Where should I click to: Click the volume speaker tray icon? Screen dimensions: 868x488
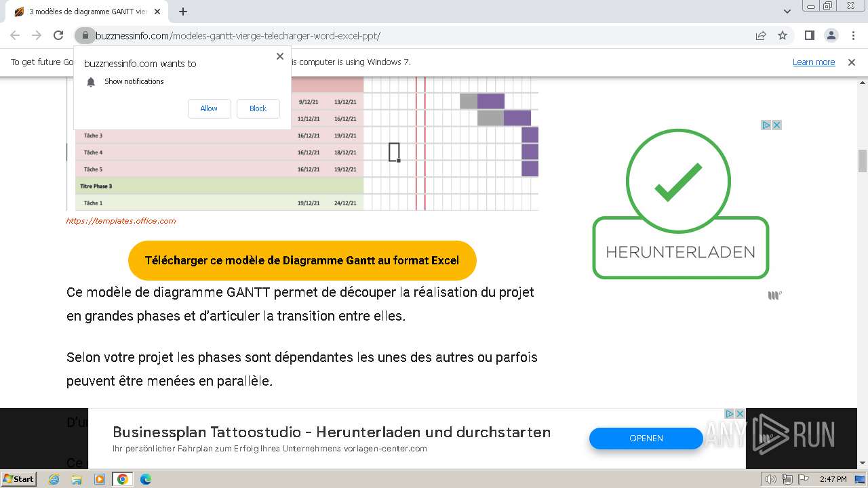771,479
